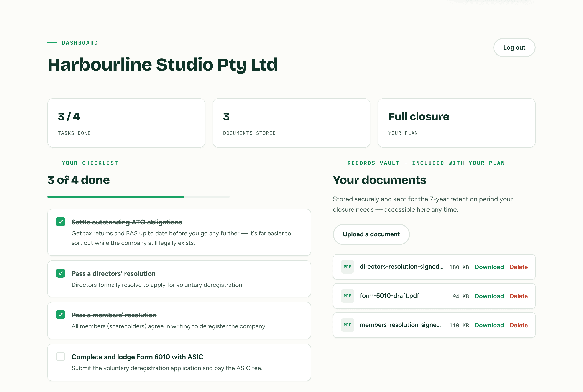This screenshot has width=583, height=392.
Task: Click the 180 KB file size
Action: (x=459, y=267)
